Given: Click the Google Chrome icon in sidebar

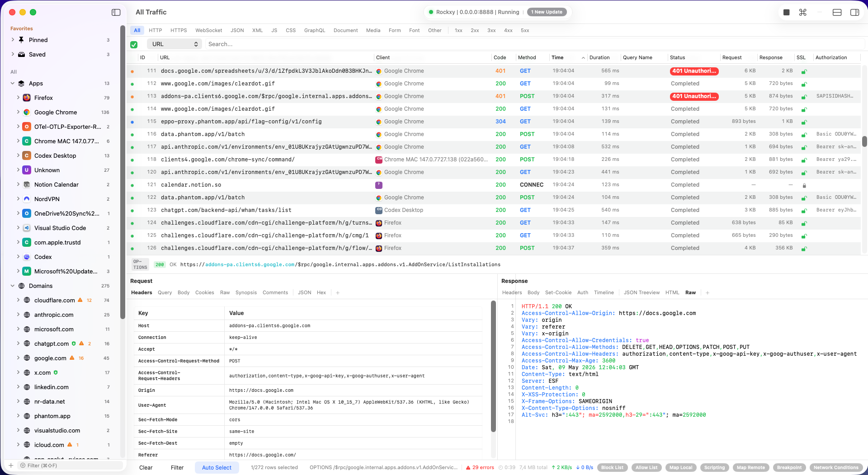Looking at the screenshot, I should point(27,112).
